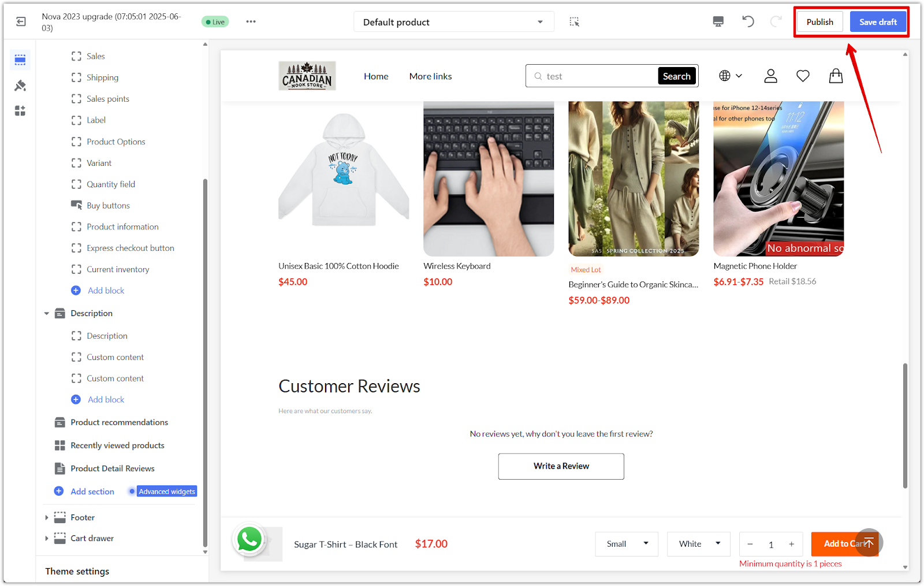Open the Small size dropdown
The height and width of the screenshot is (586, 924).
pos(627,544)
